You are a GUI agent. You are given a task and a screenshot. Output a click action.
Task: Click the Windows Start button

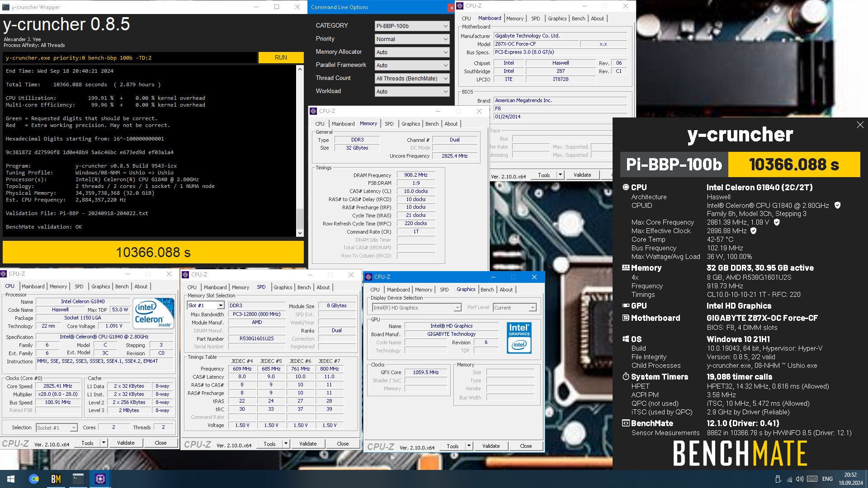(11, 479)
